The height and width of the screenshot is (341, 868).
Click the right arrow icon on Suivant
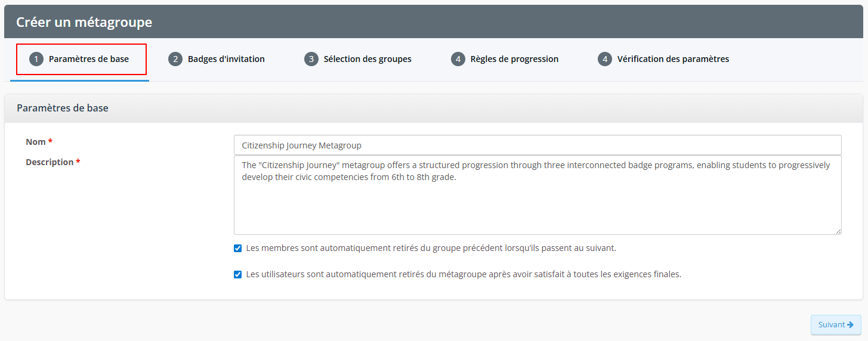pyautogui.click(x=850, y=325)
